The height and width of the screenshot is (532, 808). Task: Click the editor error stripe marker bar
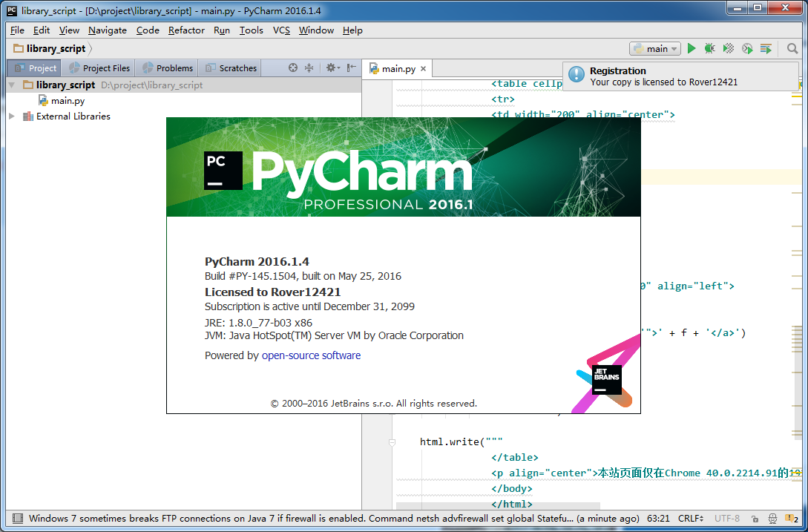point(798,294)
